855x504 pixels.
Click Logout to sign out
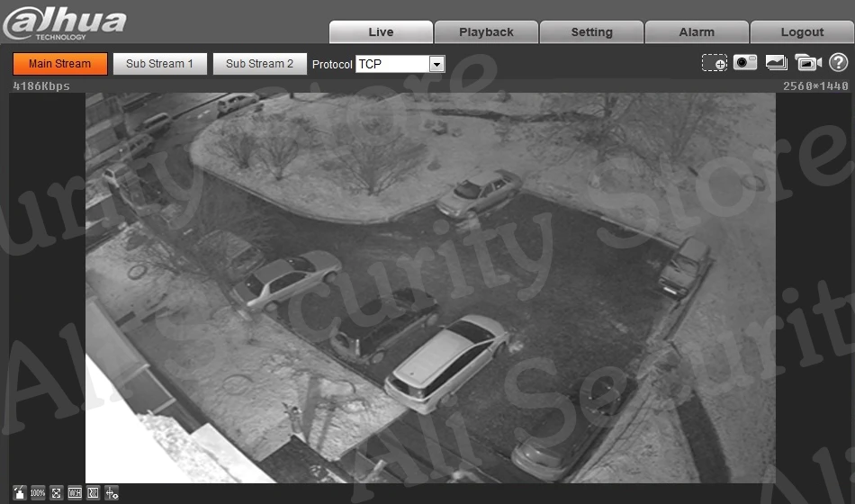pyautogui.click(x=802, y=32)
